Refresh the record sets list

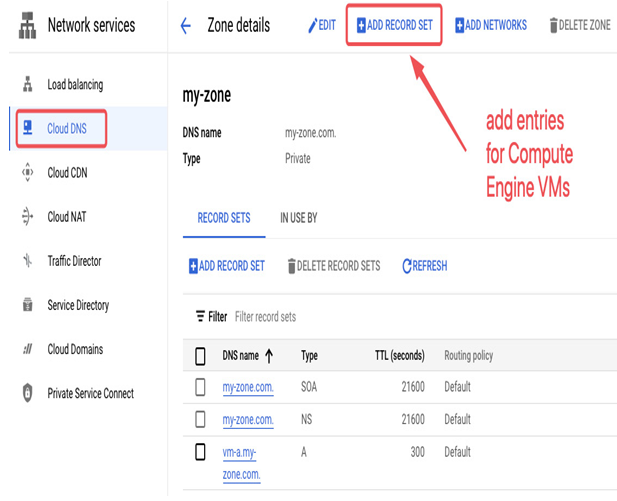(x=425, y=266)
